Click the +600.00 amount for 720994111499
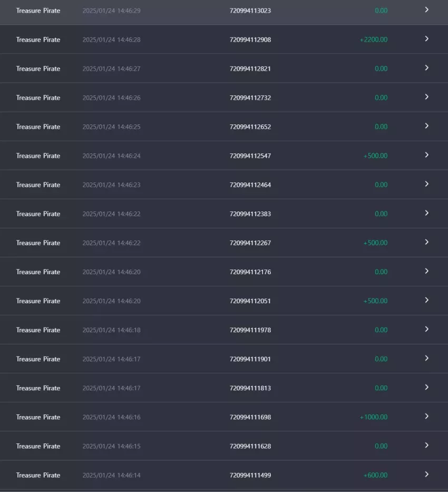 click(x=375, y=475)
